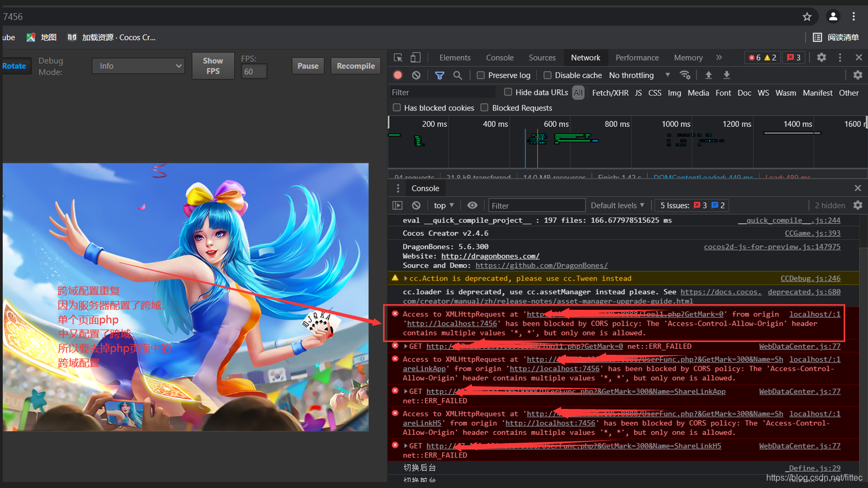868x488 pixels.
Task: Open the 3 issues badge in DevTools toolbar
Action: pyautogui.click(x=794, y=57)
